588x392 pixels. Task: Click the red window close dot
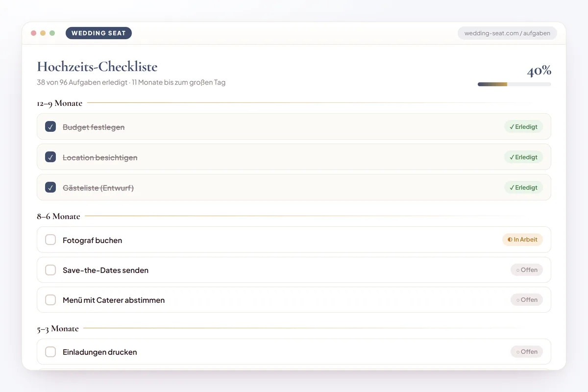click(x=34, y=33)
